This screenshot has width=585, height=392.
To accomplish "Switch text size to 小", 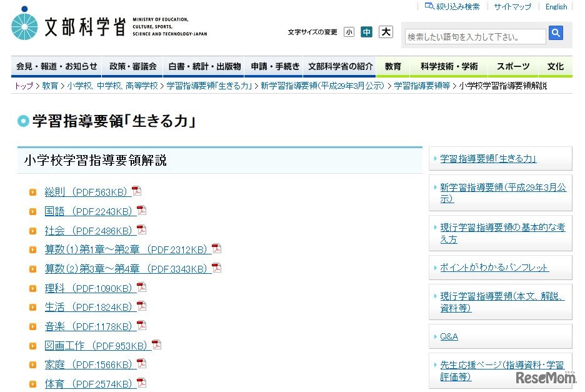I will coord(349,31).
